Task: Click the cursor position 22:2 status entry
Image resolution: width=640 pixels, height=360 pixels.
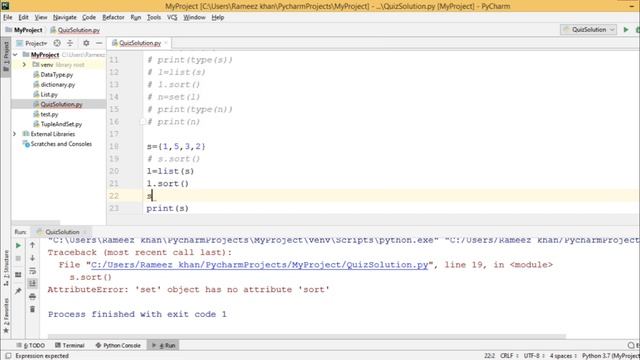Action: pyautogui.click(x=489, y=356)
